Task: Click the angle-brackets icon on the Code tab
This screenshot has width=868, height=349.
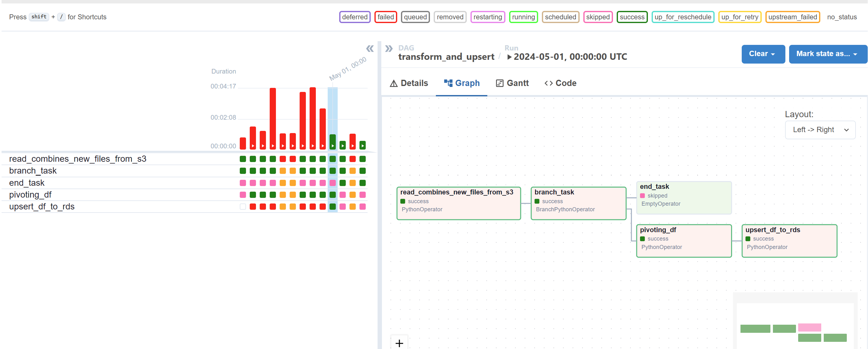Action: tap(548, 83)
